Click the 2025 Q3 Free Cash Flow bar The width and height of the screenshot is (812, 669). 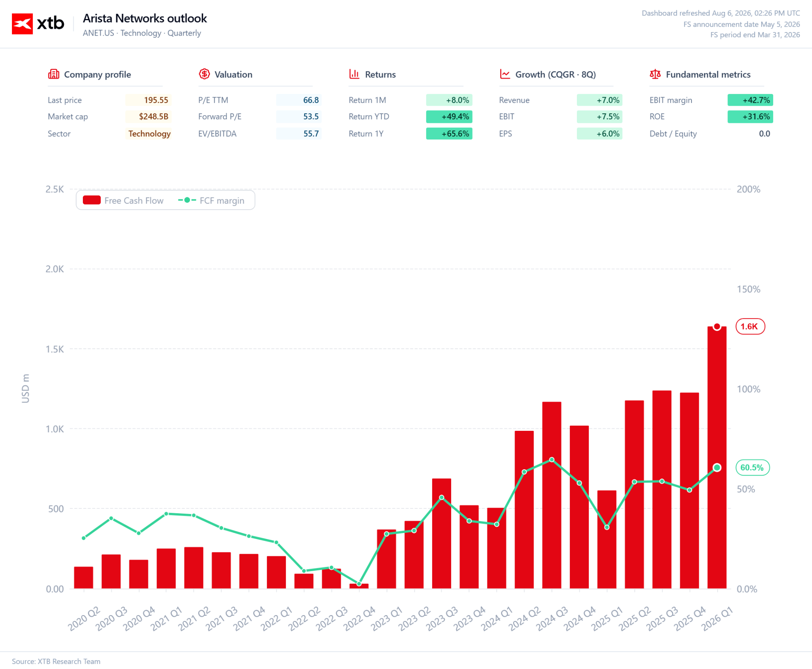(x=662, y=489)
